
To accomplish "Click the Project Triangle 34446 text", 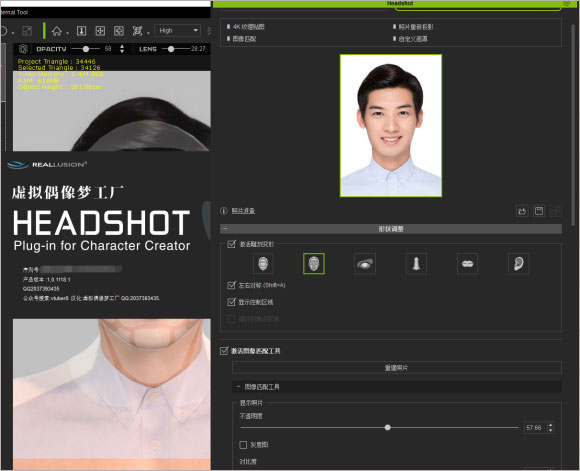I will tap(57, 61).
